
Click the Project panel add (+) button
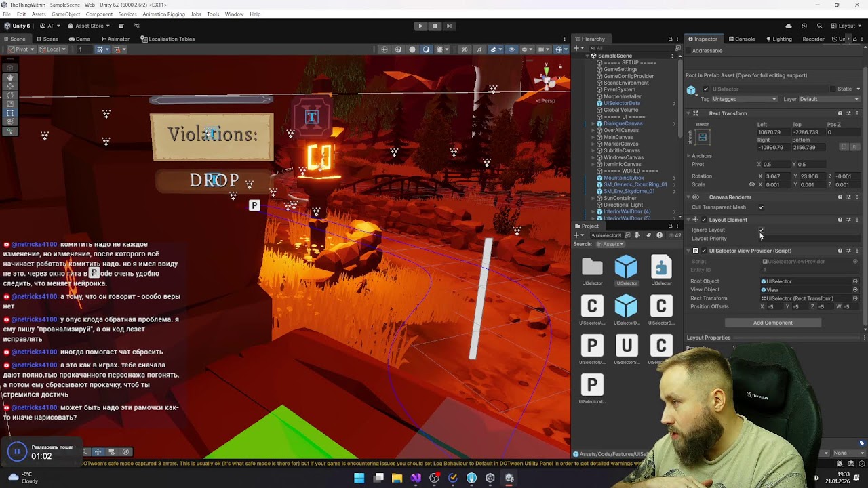pos(577,235)
